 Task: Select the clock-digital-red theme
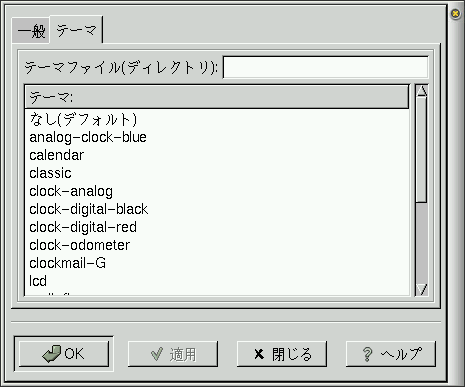[x=217, y=227]
